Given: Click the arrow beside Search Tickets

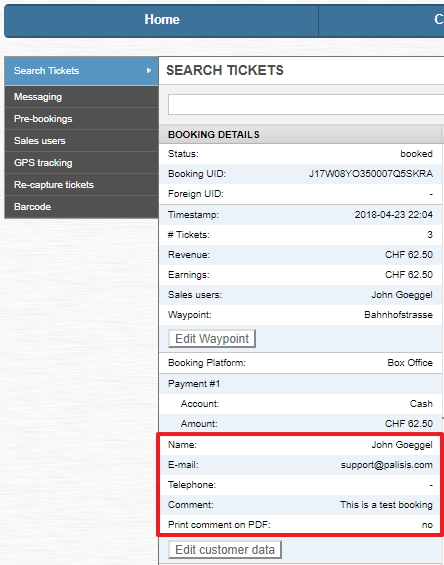Looking at the screenshot, I should (x=148, y=71).
